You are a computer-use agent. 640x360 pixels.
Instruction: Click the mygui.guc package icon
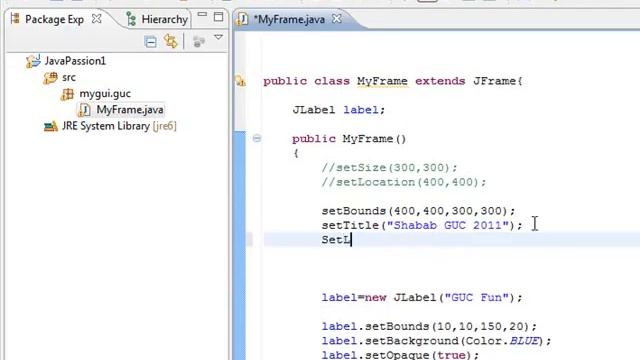[67, 94]
